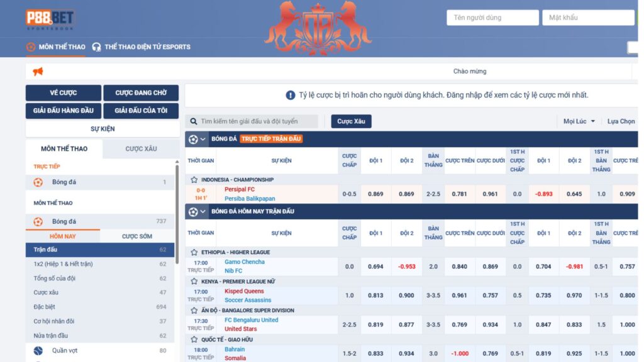Click the info icon in guest notice
This screenshot has width=644, height=362.
click(290, 96)
